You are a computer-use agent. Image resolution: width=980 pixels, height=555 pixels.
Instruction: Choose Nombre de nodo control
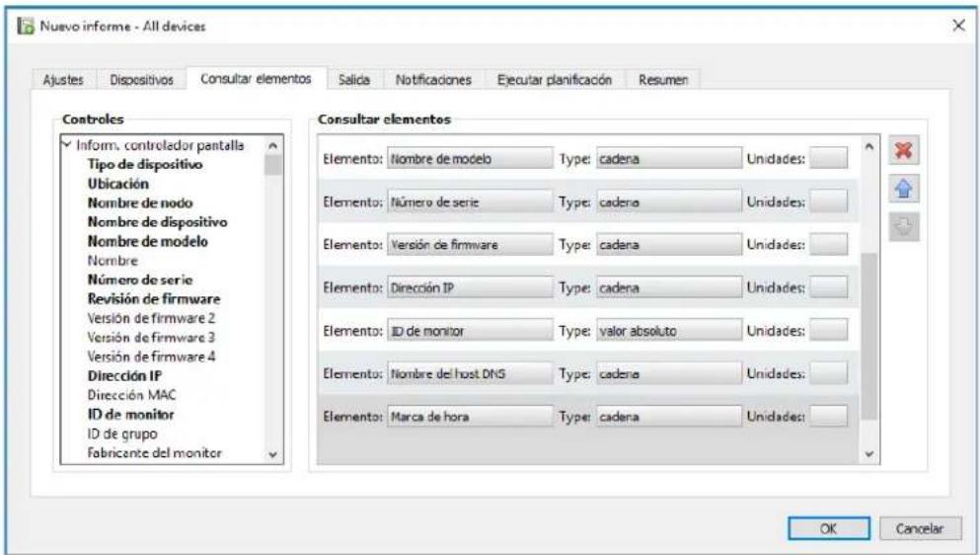coord(140,203)
